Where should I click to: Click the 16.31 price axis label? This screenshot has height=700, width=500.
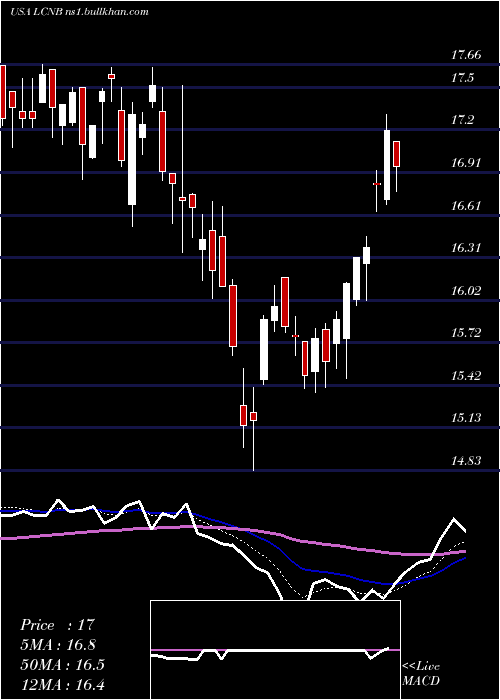(466, 247)
